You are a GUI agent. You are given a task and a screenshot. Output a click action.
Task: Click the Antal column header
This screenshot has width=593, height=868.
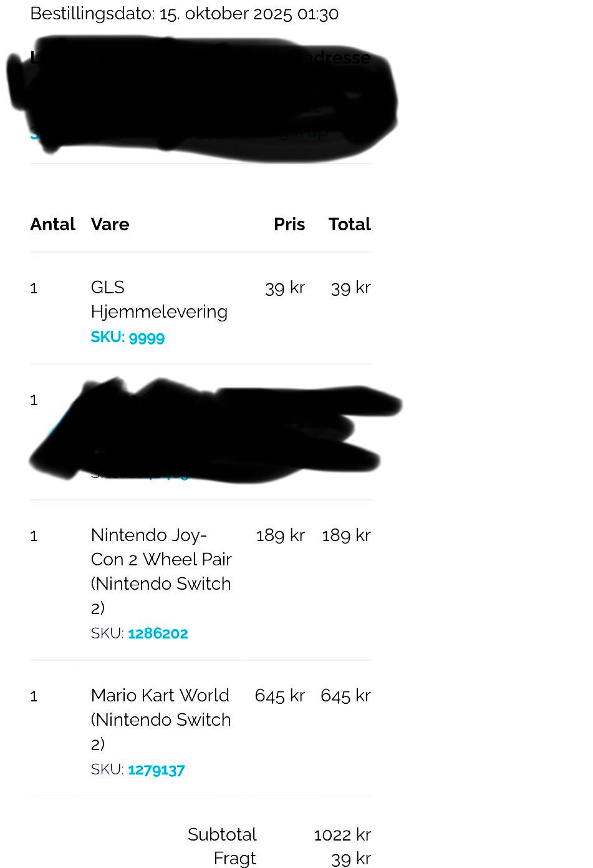tap(52, 224)
